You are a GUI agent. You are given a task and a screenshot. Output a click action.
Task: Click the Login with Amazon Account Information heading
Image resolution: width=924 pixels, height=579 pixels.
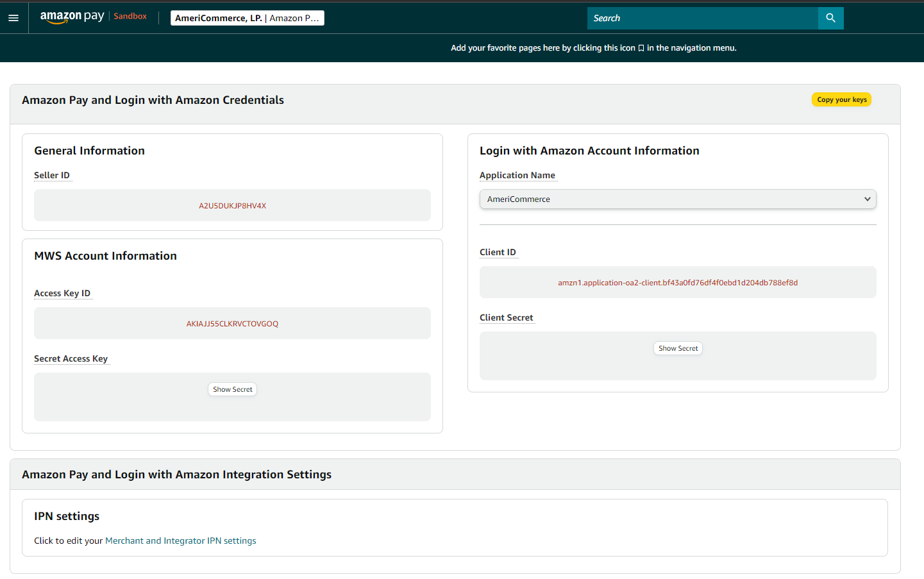pyautogui.click(x=589, y=151)
